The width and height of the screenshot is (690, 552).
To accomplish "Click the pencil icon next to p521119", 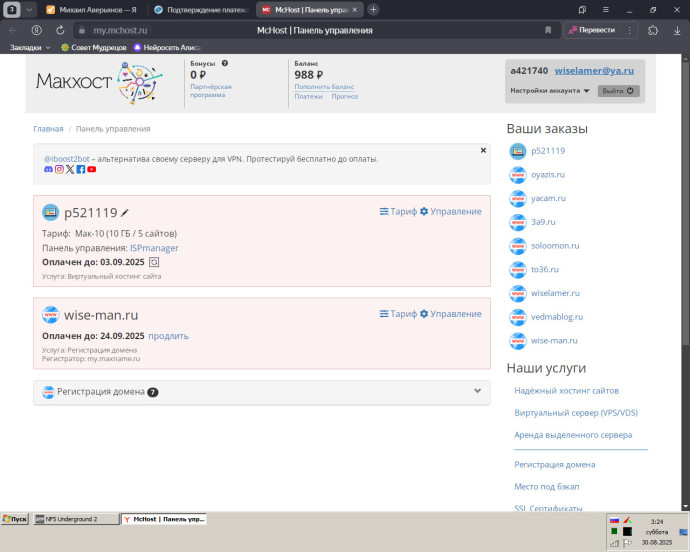I will click(125, 213).
